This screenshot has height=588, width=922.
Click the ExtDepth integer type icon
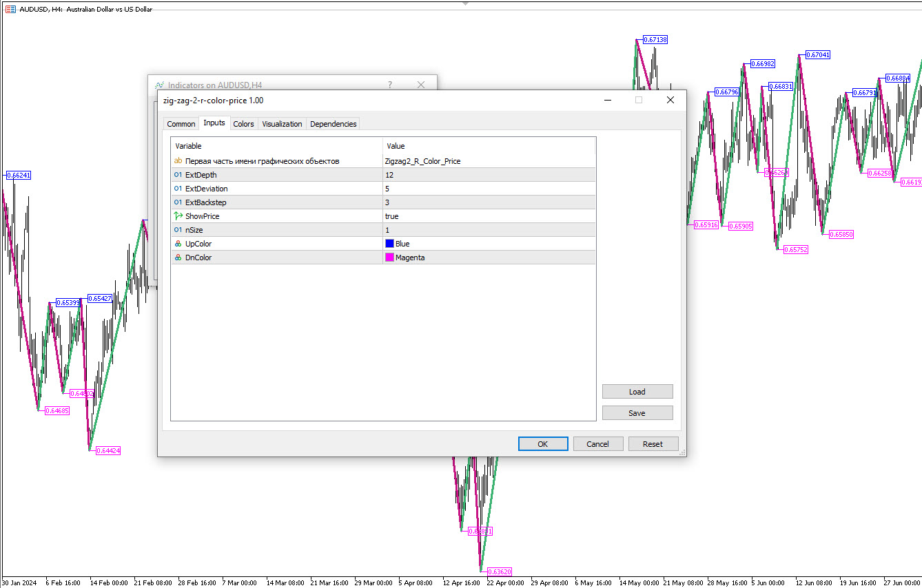tap(178, 175)
